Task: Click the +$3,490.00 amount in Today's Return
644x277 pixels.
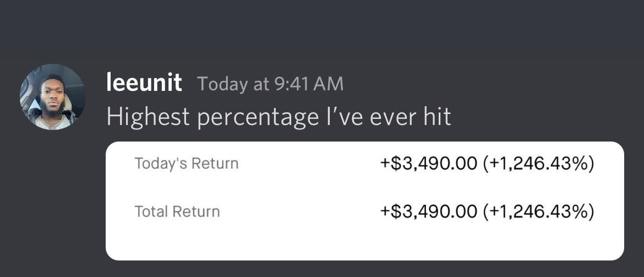Action: (428, 164)
